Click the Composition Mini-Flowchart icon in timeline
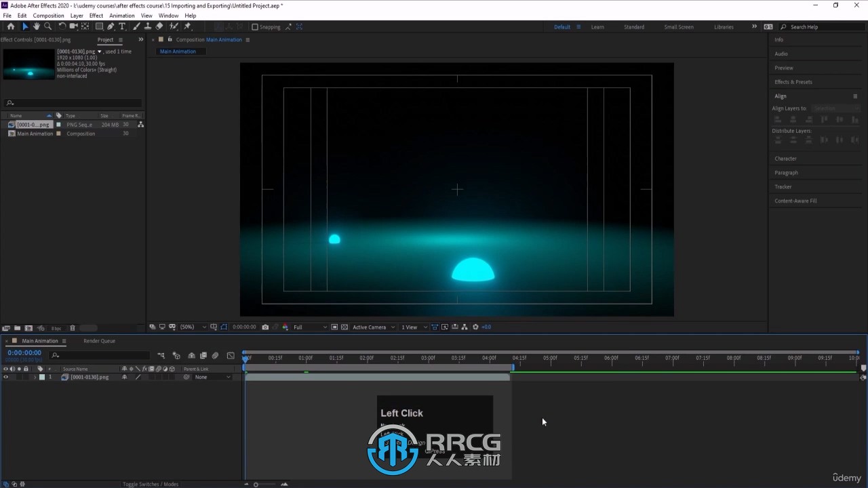The width and height of the screenshot is (868, 488). tap(161, 355)
